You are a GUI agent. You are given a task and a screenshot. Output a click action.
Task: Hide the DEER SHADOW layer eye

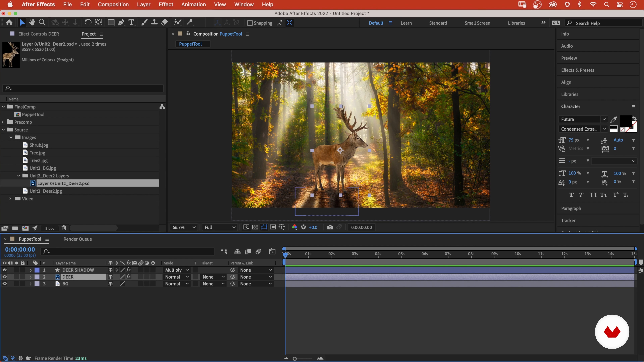pos(5,270)
